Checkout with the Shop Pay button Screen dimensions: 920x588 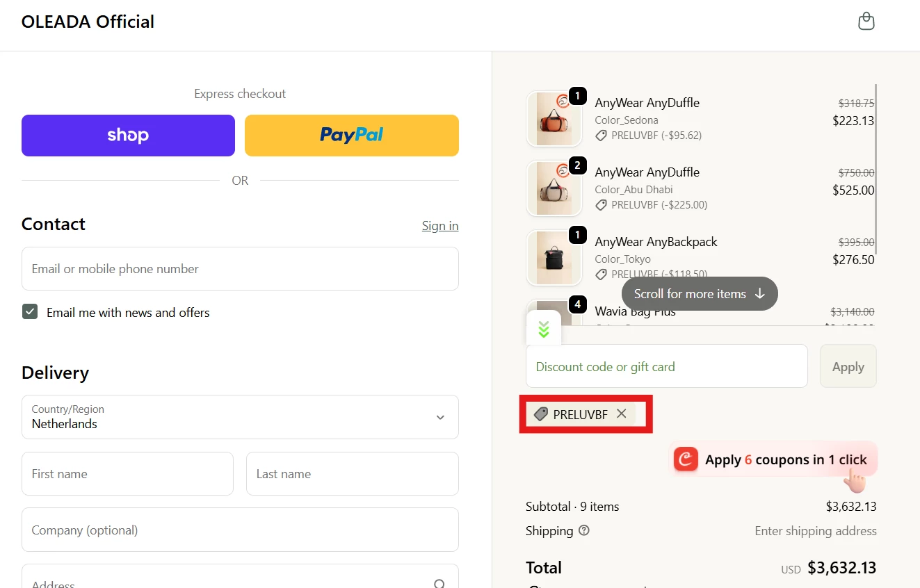pyautogui.click(x=128, y=136)
